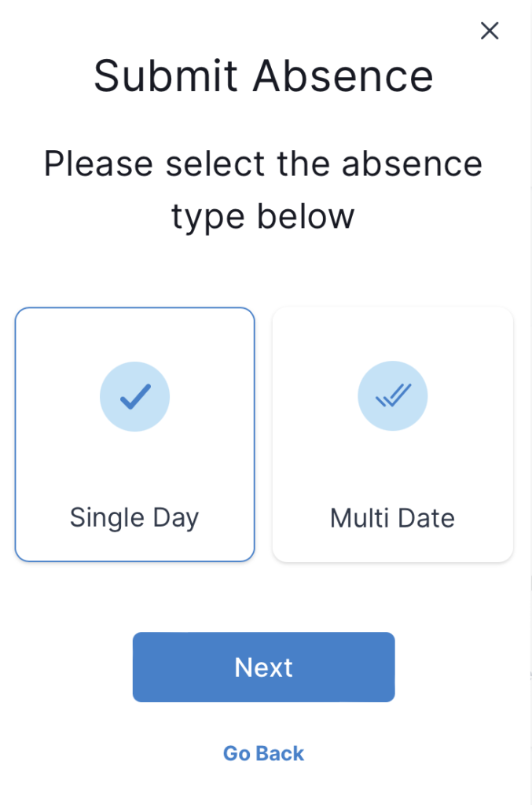
Task: Select the Single Day absence card
Action: [134, 434]
